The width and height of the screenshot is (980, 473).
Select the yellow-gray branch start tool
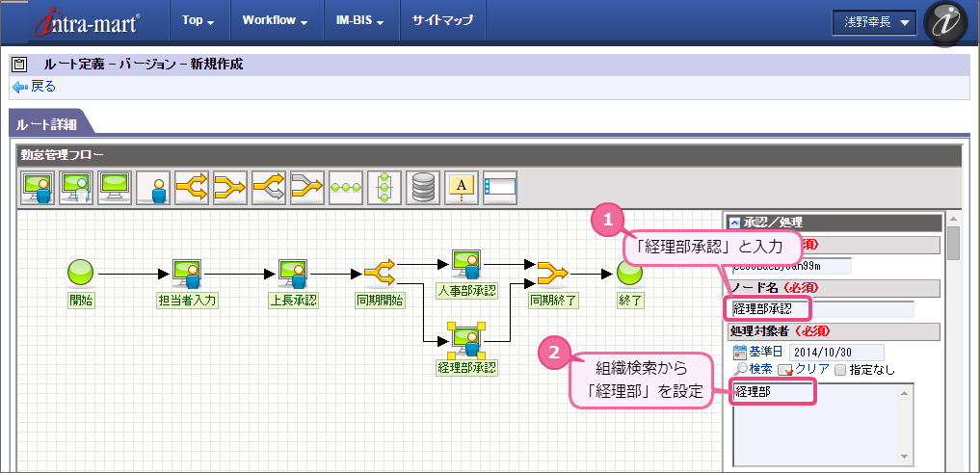(x=269, y=188)
